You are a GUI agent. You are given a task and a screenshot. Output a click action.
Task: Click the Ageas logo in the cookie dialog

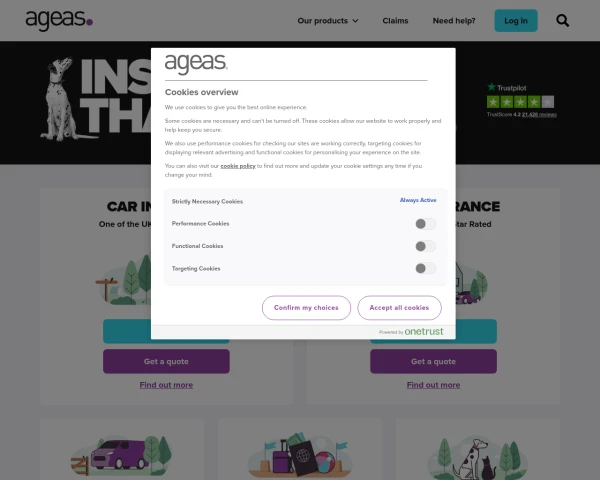click(196, 64)
